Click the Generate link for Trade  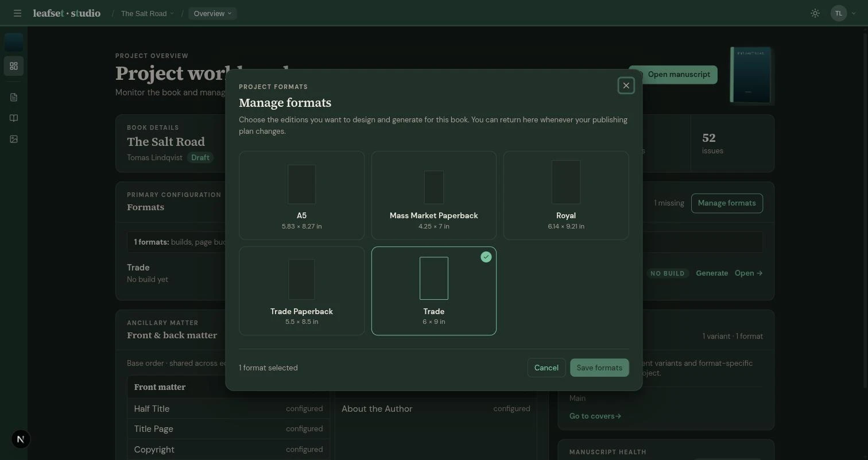[x=712, y=273]
